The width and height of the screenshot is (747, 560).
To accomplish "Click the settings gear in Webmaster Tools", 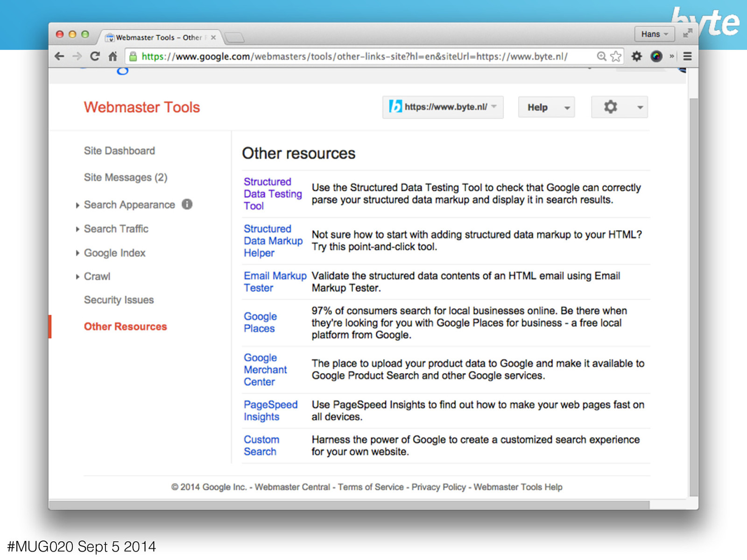I will point(610,107).
